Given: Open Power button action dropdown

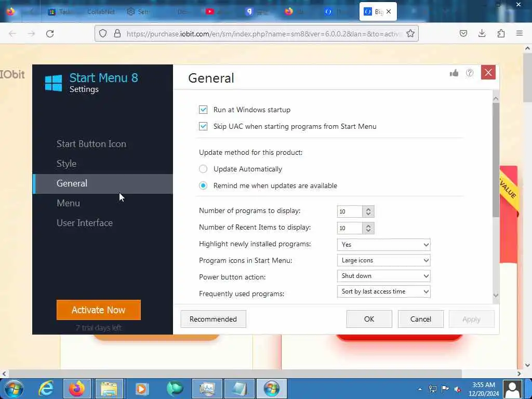Looking at the screenshot, I should click(384, 276).
